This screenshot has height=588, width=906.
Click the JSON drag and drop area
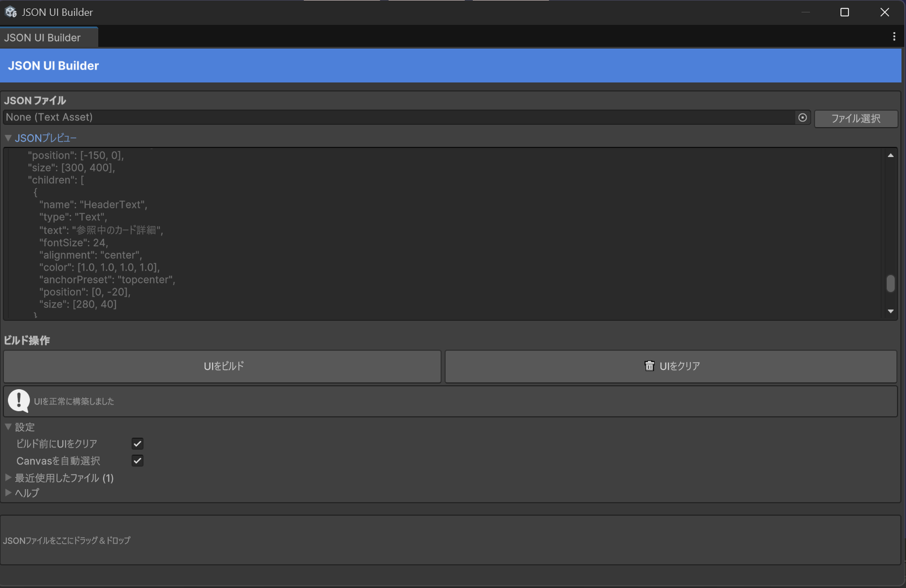tap(450, 540)
